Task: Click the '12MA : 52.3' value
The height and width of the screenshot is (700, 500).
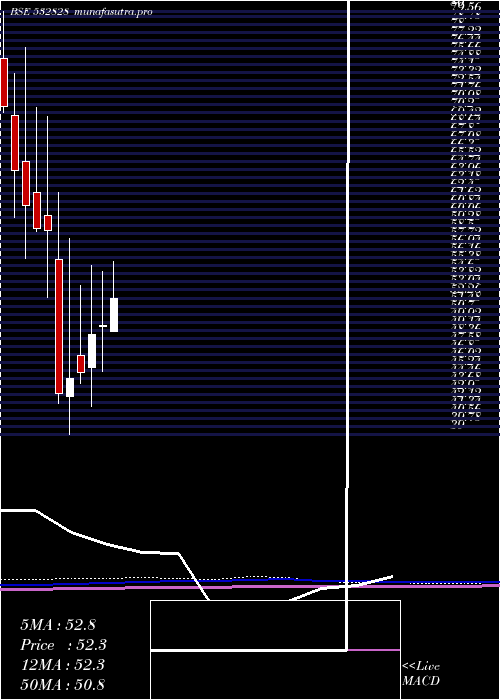Action: coord(62,665)
